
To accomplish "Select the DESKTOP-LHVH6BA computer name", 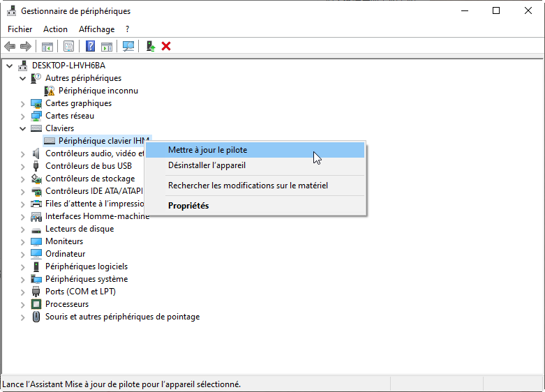I will (69, 66).
